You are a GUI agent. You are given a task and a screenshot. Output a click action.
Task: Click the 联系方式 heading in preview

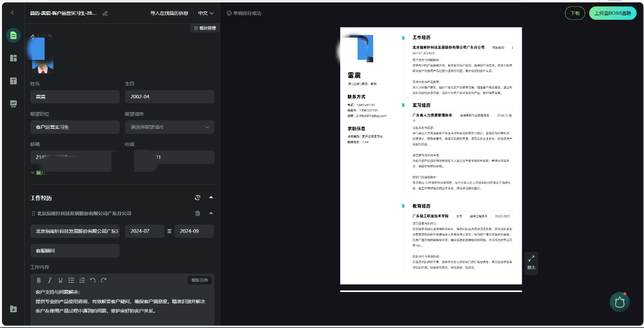356,96
